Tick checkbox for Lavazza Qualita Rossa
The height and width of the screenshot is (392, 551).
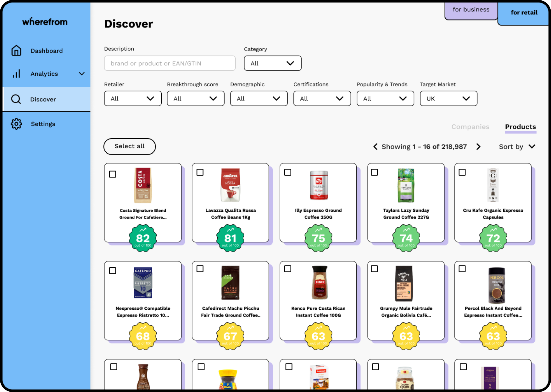click(200, 172)
